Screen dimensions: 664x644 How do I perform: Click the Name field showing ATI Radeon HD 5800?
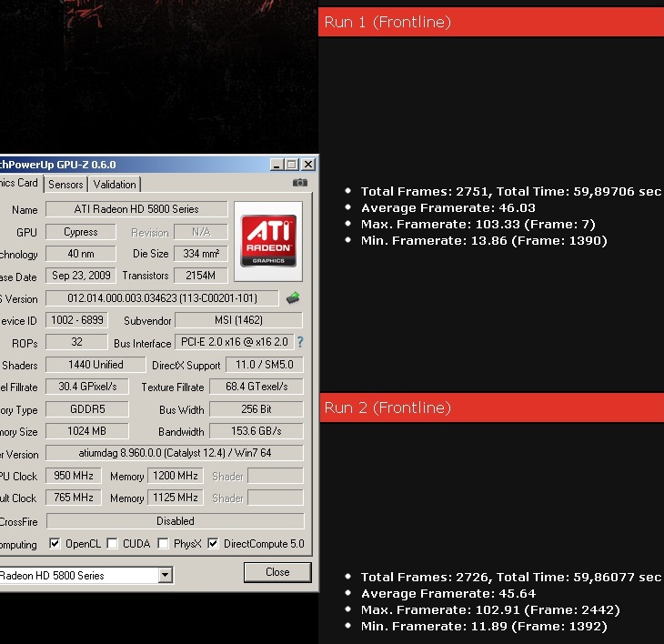point(136,209)
